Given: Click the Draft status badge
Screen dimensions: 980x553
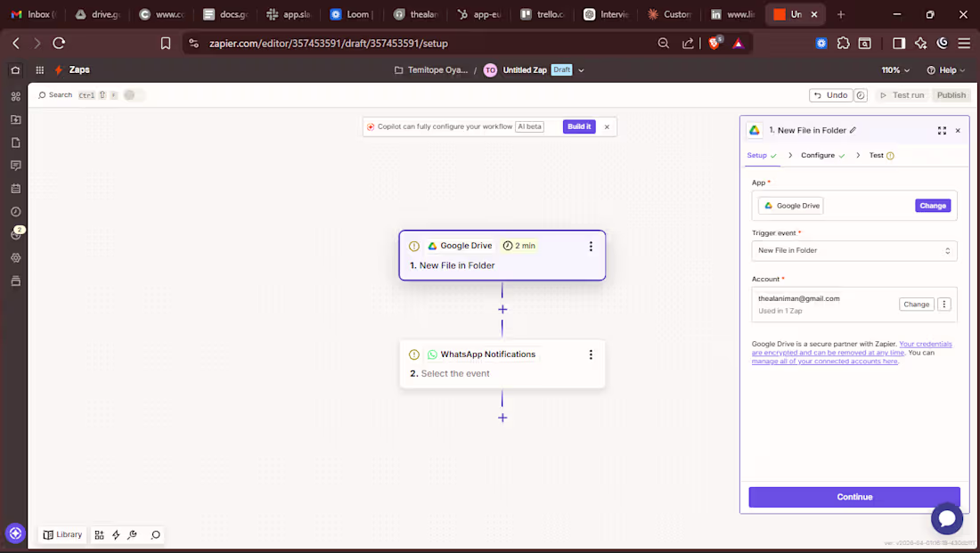Looking at the screenshot, I should (x=561, y=70).
